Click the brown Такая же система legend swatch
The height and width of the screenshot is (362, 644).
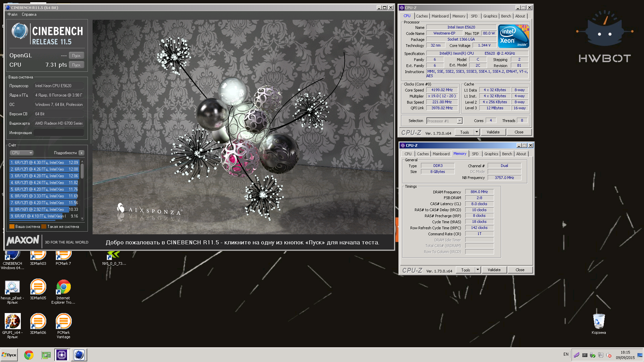click(x=44, y=227)
